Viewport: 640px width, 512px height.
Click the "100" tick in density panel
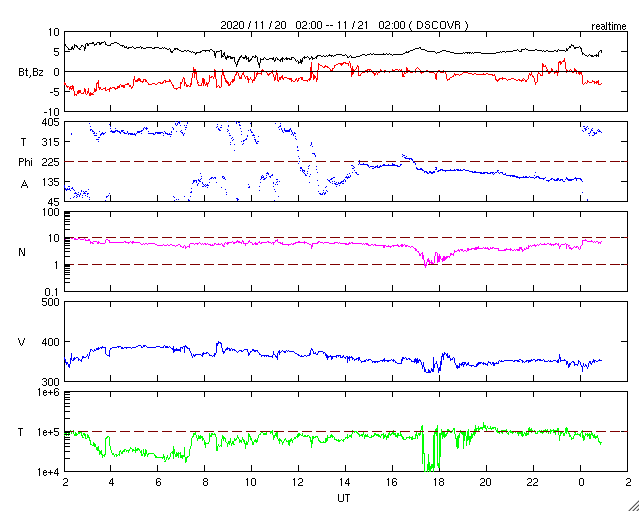click(x=52, y=213)
